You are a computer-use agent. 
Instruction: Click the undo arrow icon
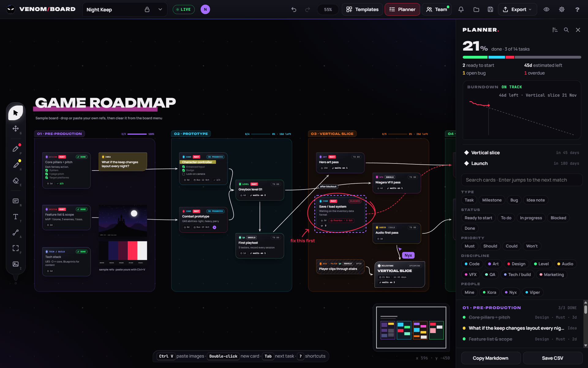coord(294,10)
